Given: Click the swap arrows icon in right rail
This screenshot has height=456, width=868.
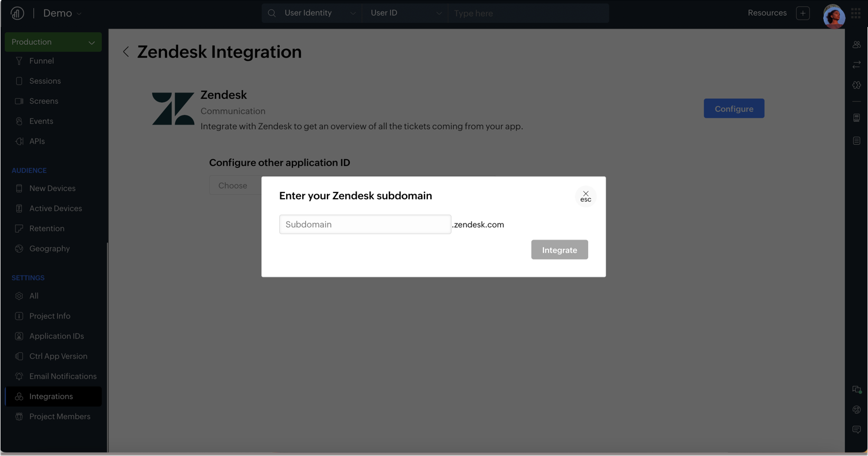Looking at the screenshot, I should (x=857, y=65).
